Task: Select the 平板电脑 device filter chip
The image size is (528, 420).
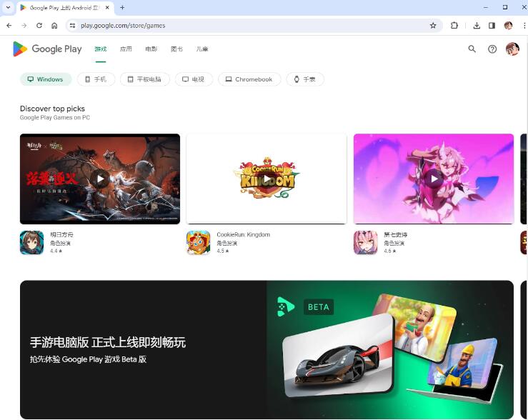Action: point(145,79)
